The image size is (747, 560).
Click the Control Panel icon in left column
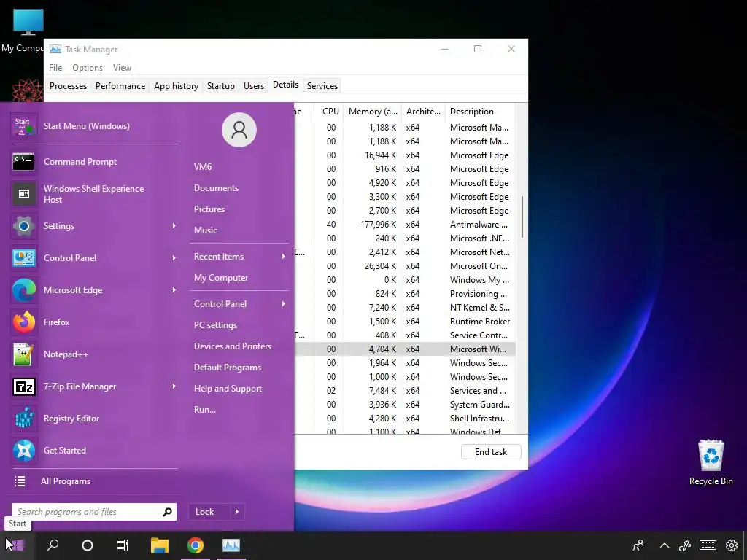tap(24, 257)
